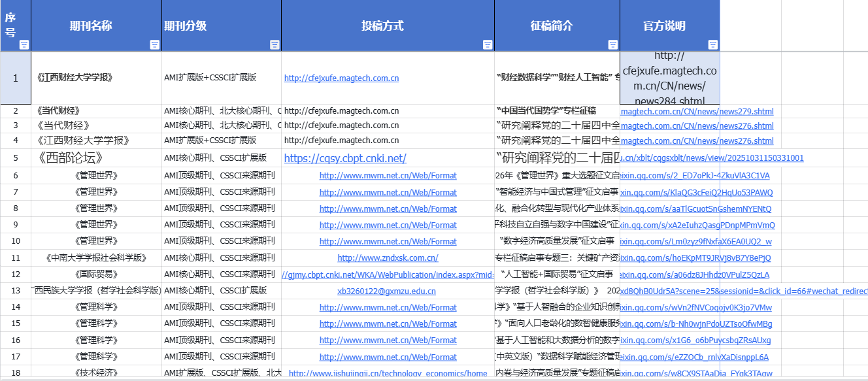Screen dimensions: 868x381
Task: Open mwm.net.cn/Web/Format link in row 6
Action: (x=388, y=175)
